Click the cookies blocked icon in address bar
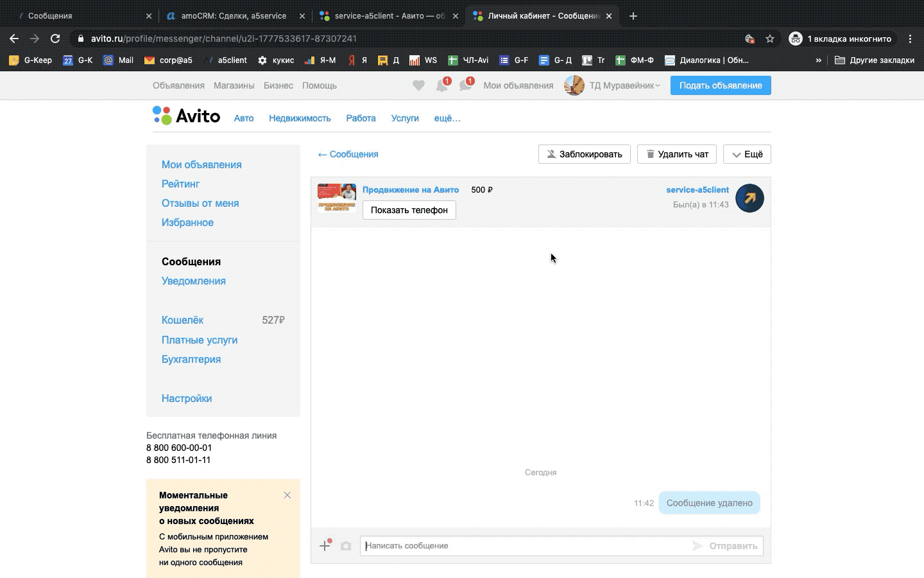The image size is (924, 578). (x=749, y=39)
